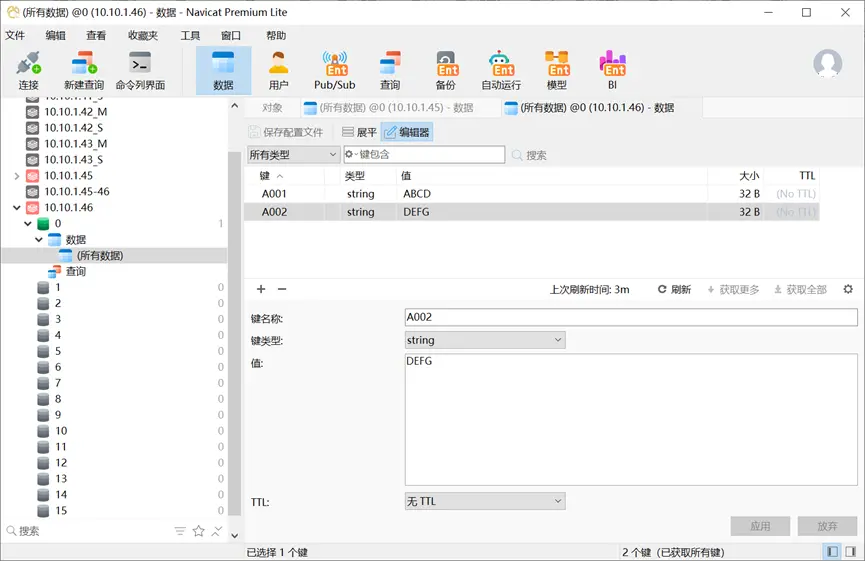Open the View (查看) menu
The image size is (865, 561).
[x=96, y=35]
